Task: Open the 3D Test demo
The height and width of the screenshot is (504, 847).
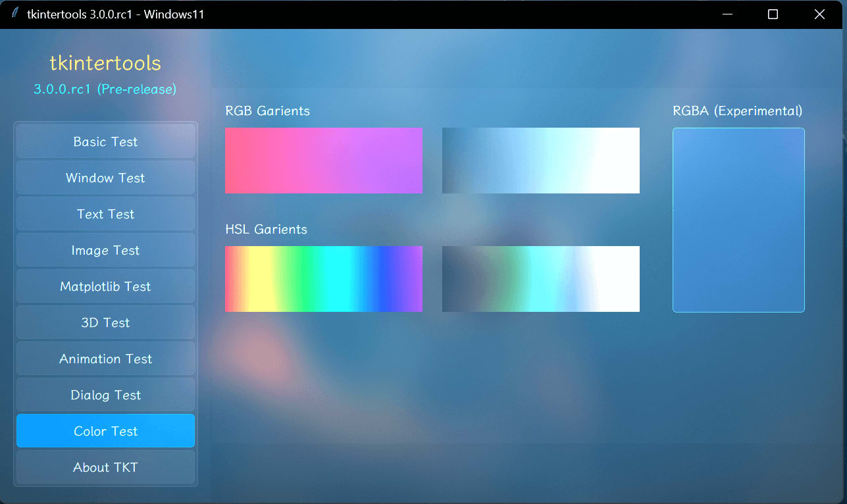Action: point(105,322)
